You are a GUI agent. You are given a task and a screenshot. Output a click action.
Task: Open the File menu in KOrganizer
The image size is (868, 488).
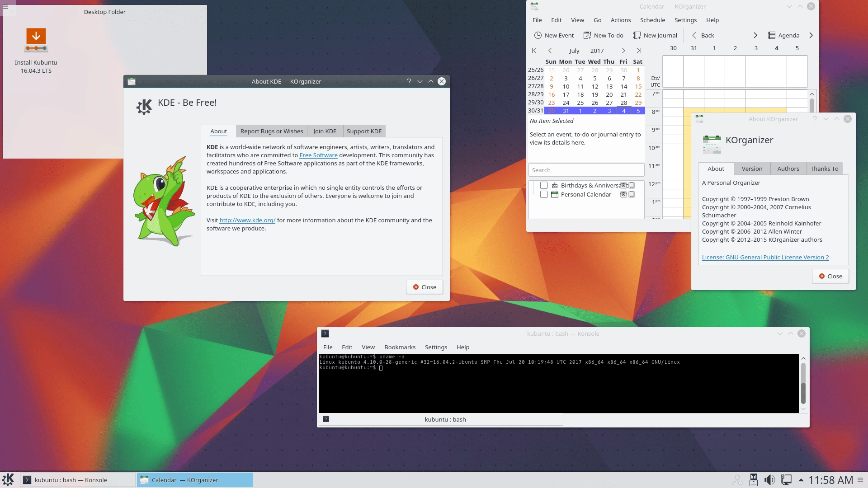537,20
